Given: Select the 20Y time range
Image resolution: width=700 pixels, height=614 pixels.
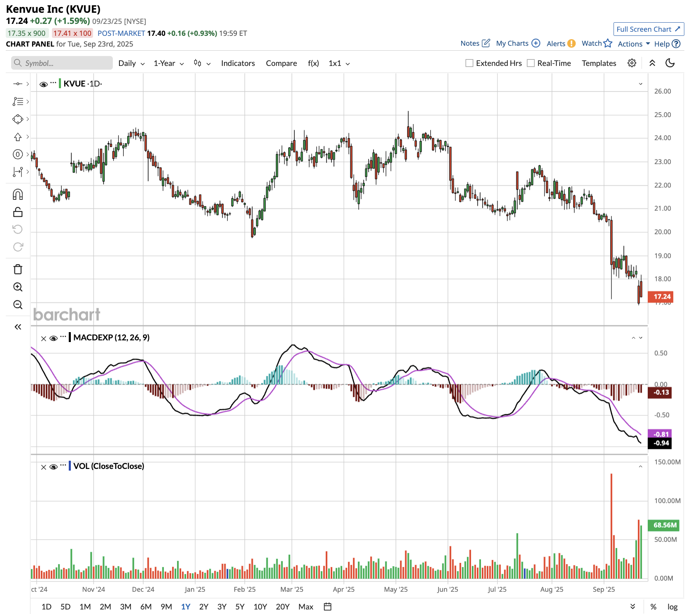Looking at the screenshot, I should 282,607.
